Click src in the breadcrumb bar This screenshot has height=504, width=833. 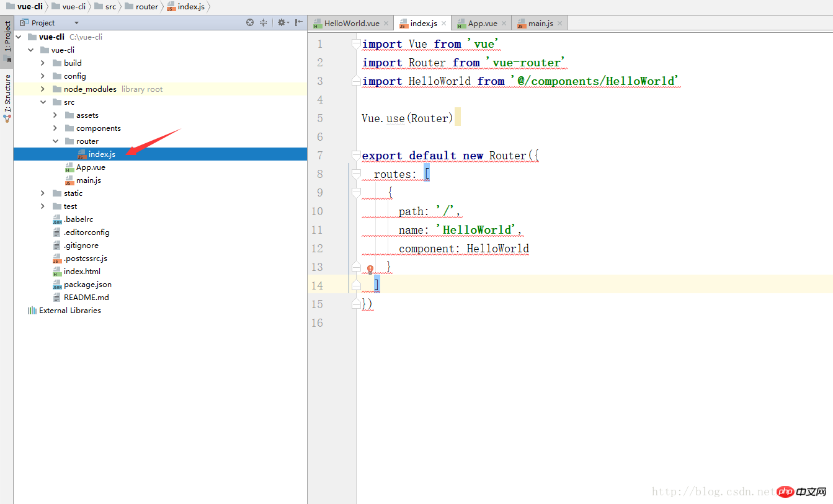(105, 7)
